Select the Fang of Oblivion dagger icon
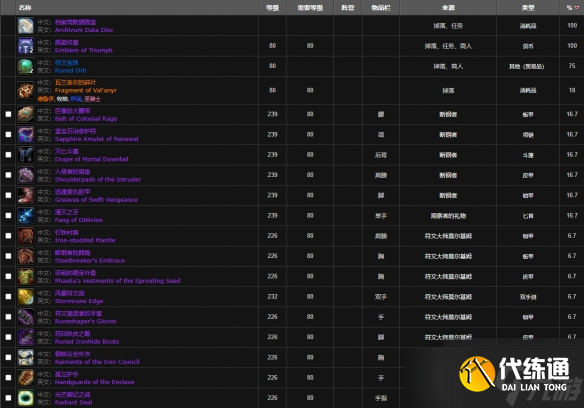The width and height of the screenshot is (584, 408). [x=26, y=215]
